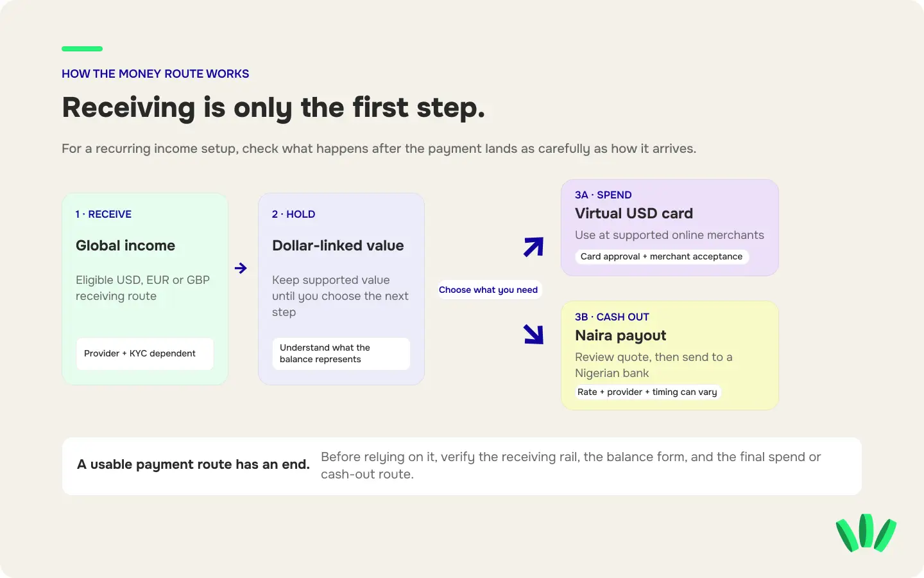This screenshot has width=924, height=578.
Task: Select the Choose what you need pill
Action: (x=488, y=290)
